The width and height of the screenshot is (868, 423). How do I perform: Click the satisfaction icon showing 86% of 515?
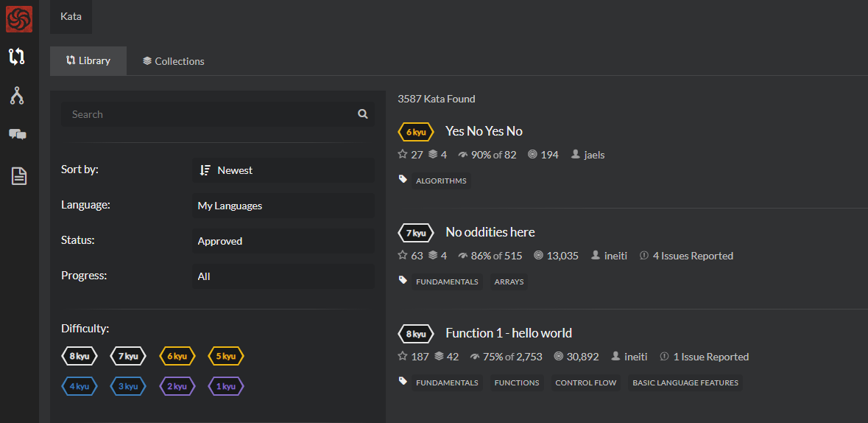coord(463,256)
